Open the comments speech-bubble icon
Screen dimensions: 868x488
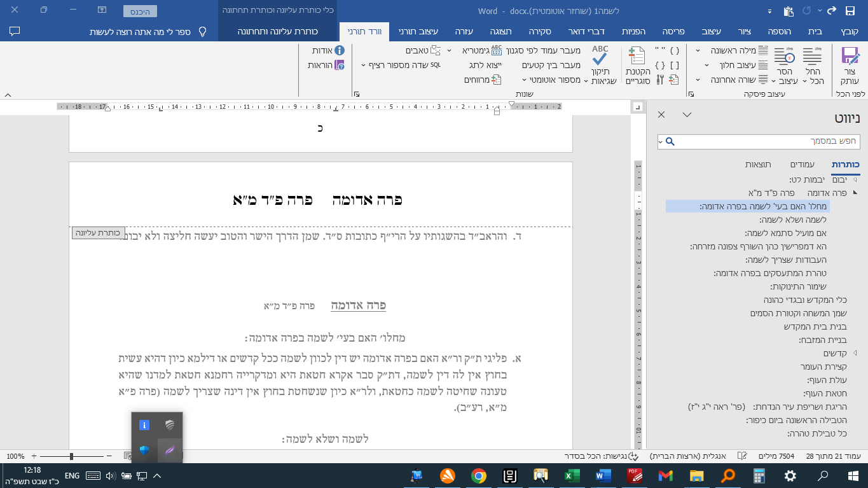coord(15,31)
